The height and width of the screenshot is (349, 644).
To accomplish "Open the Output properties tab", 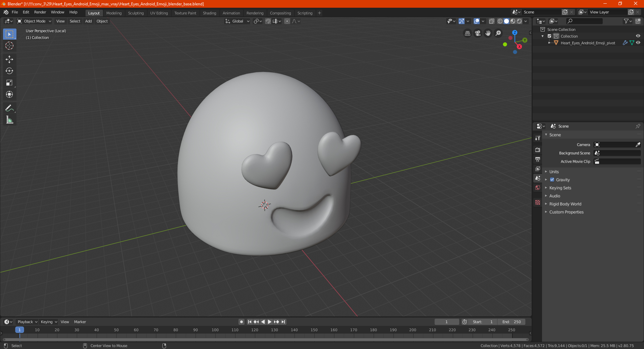I will click(538, 159).
